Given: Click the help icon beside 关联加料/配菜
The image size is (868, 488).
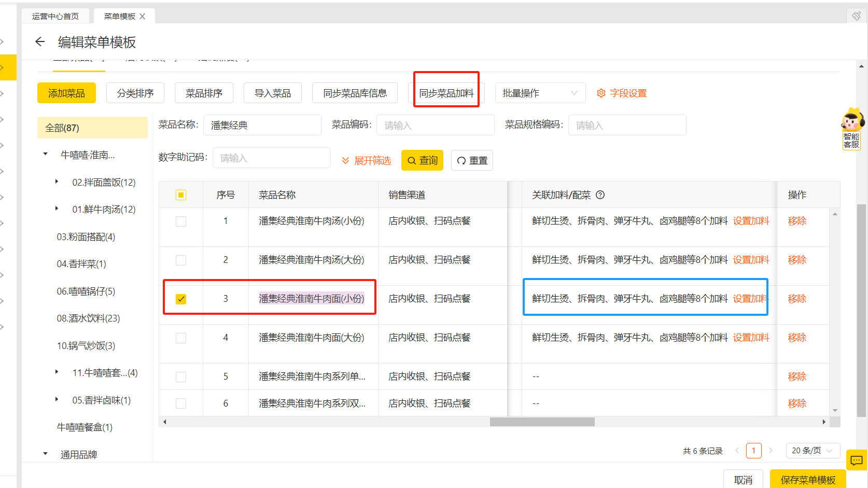Looking at the screenshot, I should [x=600, y=195].
